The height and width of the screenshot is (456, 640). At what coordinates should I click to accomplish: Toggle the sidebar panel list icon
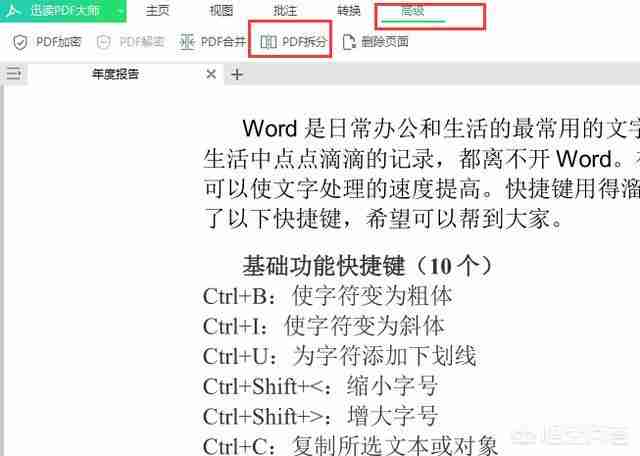pyautogui.click(x=13, y=73)
